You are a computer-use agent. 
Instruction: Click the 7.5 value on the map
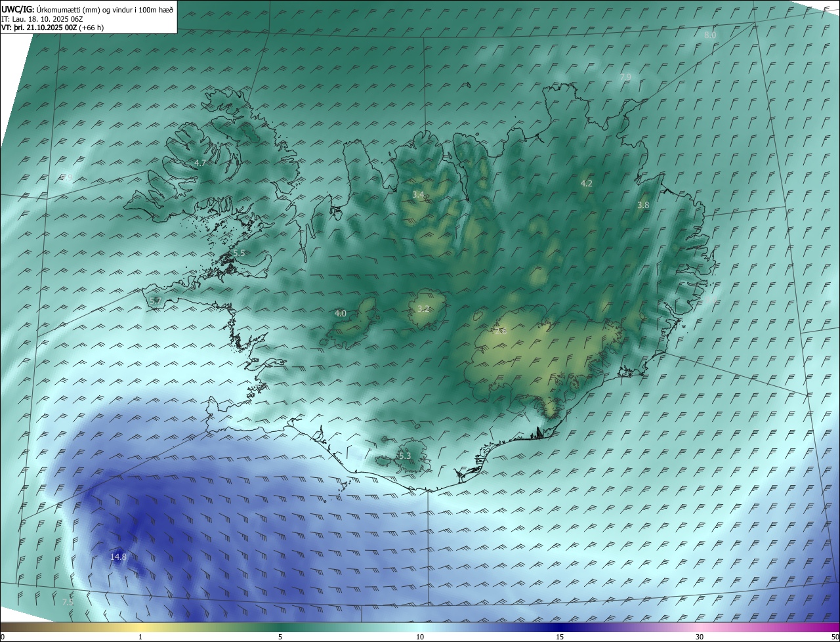pos(68,602)
